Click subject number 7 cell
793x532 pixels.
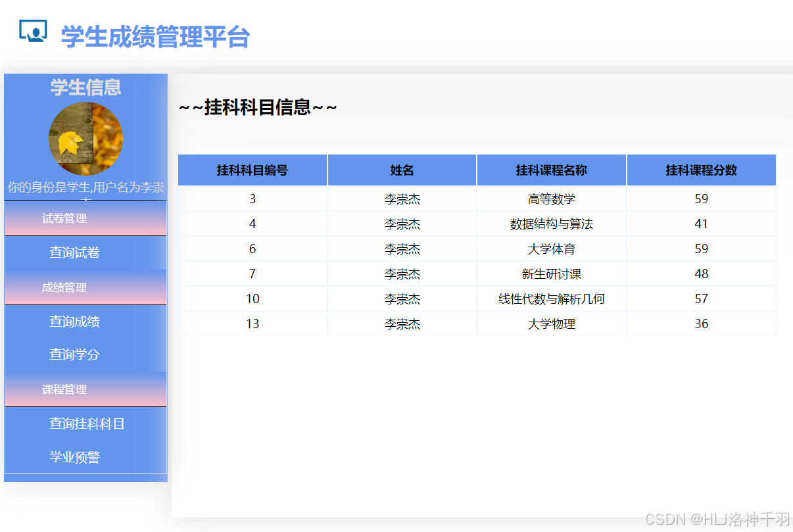pyautogui.click(x=252, y=274)
